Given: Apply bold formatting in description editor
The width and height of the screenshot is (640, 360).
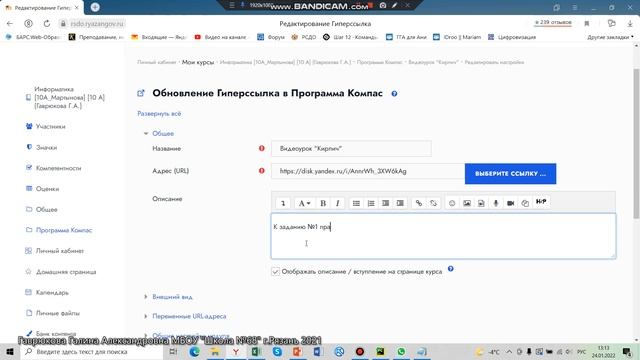Looking at the screenshot, I should [323, 203].
